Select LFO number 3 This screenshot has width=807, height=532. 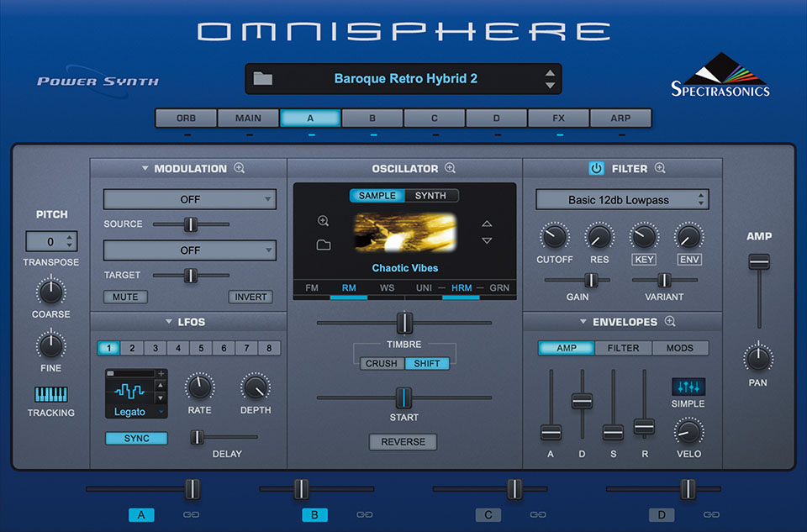[x=155, y=348]
